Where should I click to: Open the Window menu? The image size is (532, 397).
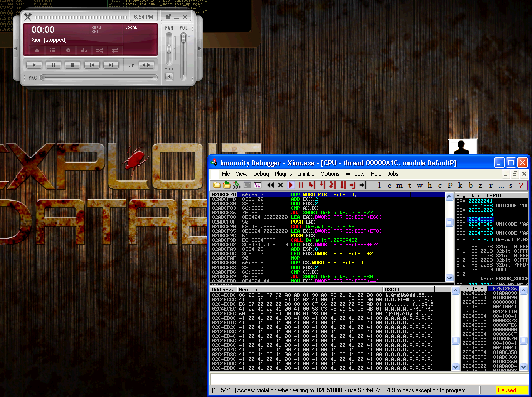click(355, 174)
